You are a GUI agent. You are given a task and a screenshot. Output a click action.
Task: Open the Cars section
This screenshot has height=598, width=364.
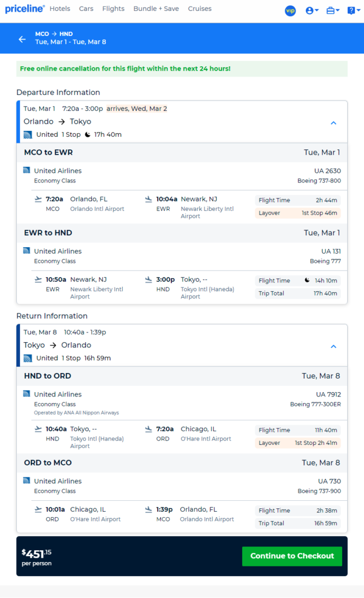pyautogui.click(x=86, y=9)
